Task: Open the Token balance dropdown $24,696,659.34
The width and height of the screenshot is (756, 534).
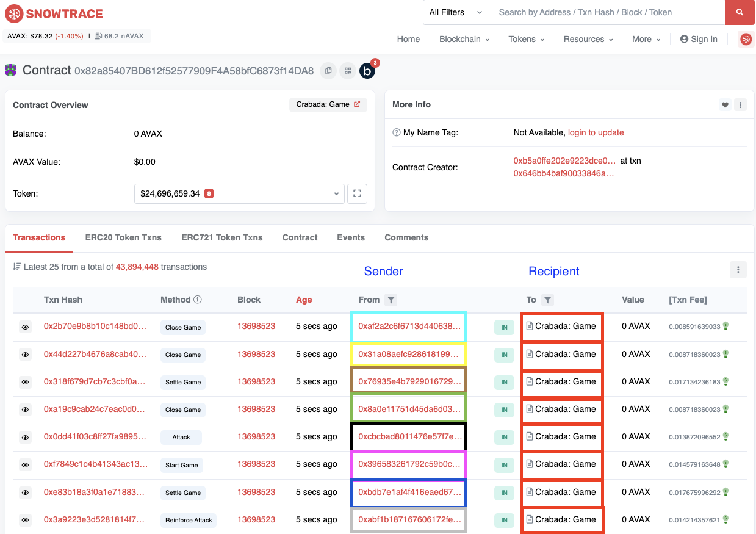Action: tap(239, 193)
